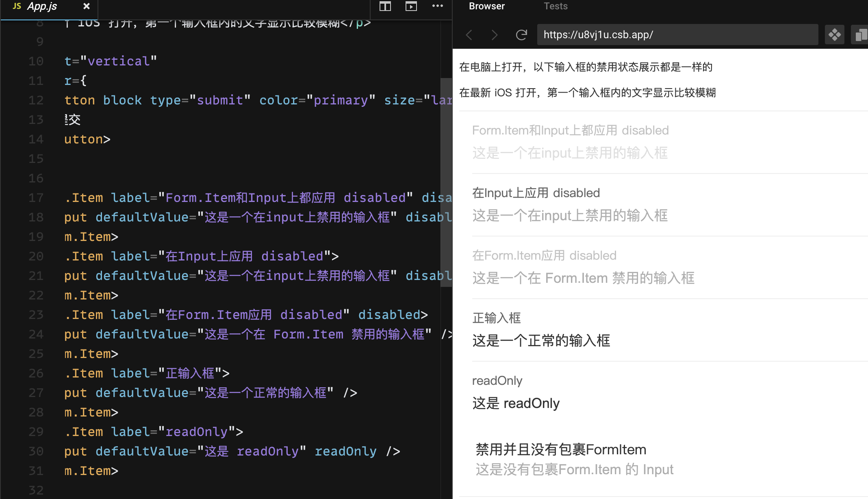Viewport: 868px width, 499px height.
Task: Click the JS file icon on the App.js tab
Action: click(16, 6)
